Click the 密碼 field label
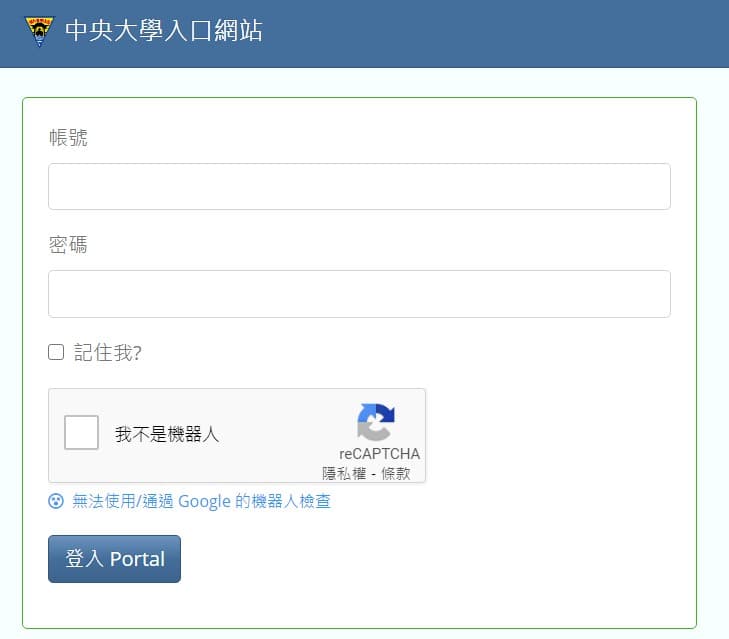 (68, 245)
